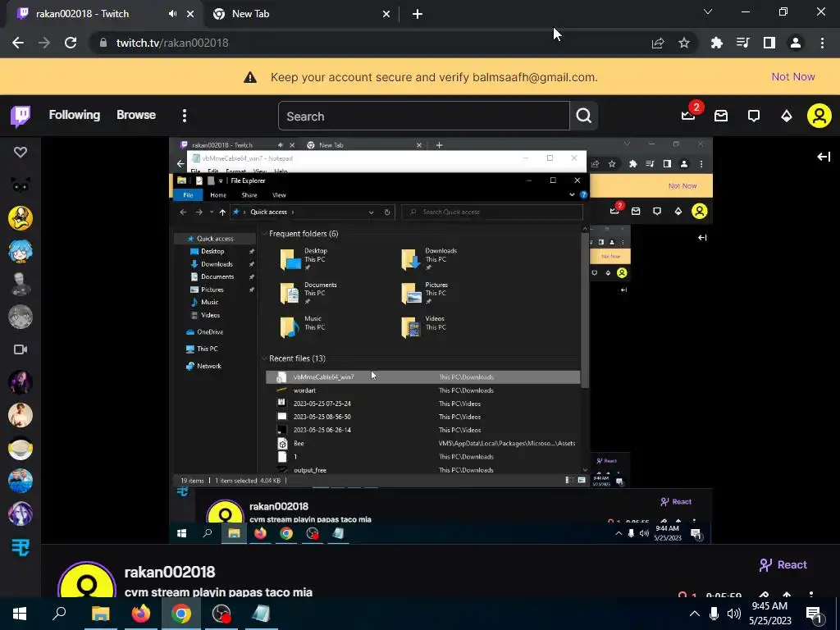
Task: Open the blond person avatar channel
Action: 21,415
